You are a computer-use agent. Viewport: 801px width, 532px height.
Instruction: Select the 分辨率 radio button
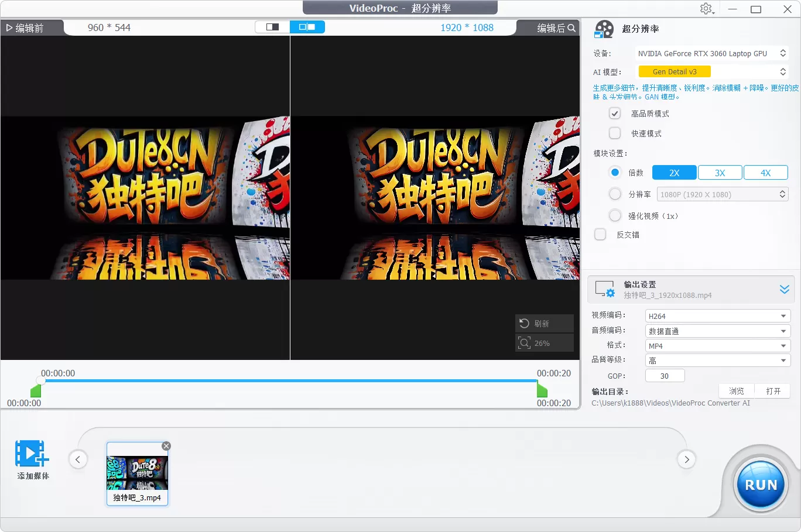click(x=615, y=194)
